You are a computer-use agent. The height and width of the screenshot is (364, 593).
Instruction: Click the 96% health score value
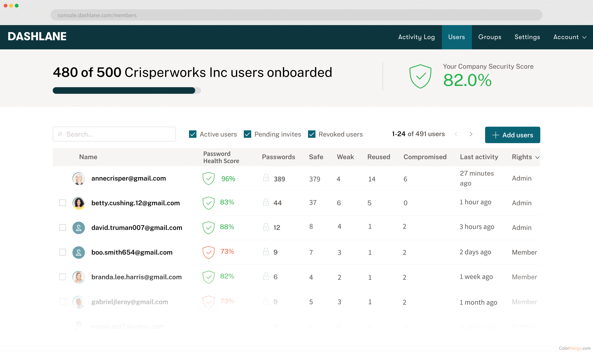(228, 179)
